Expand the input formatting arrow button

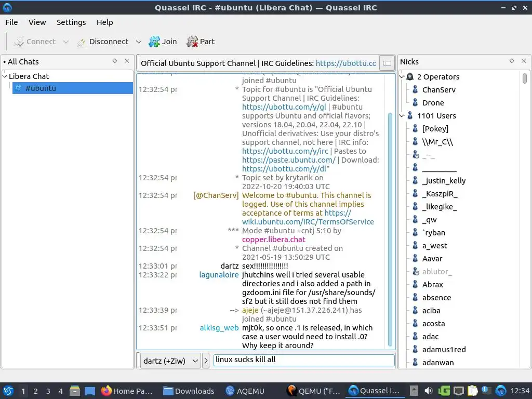tap(206, 361)
